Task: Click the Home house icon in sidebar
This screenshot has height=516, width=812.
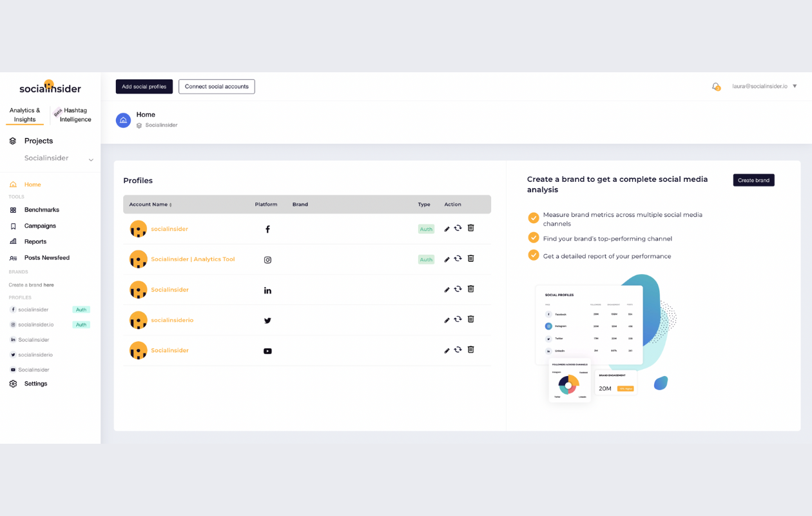Action: (13, 184)
